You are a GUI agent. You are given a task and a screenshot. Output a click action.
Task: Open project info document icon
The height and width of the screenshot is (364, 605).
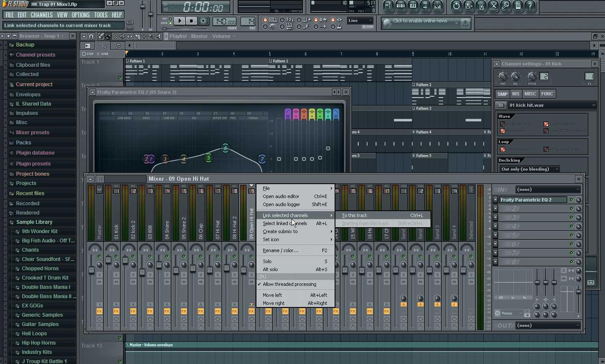click(x=518, y=6)
